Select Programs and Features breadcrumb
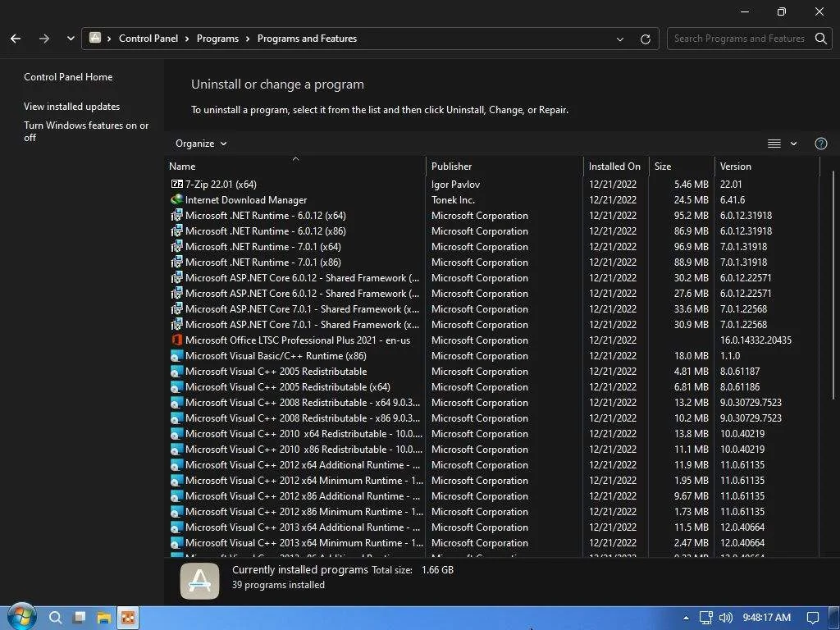840x630 pixels. click(x=307, y=39)
